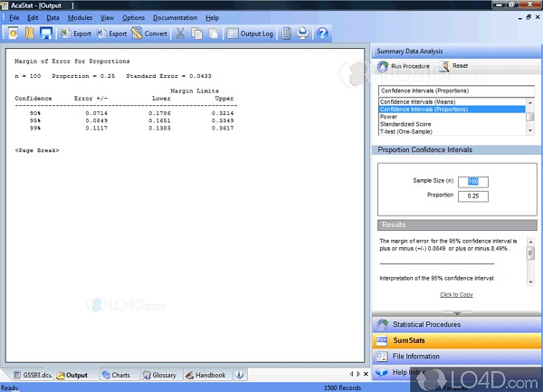Open the Modules menu

(80, 17)
